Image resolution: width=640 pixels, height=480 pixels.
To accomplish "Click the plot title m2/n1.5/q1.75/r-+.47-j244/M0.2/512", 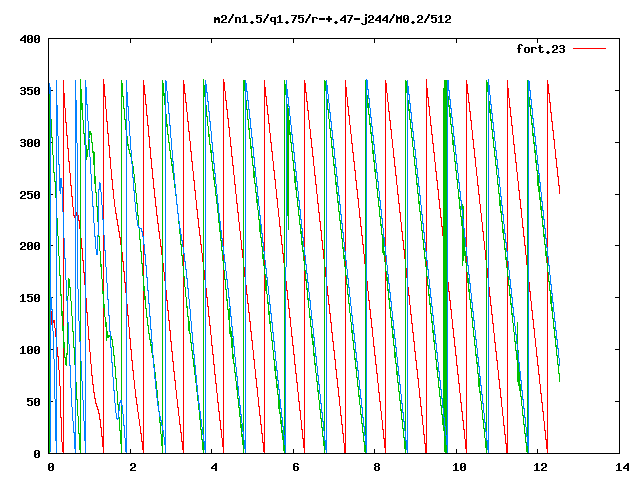I will click(x=333, y=19).
